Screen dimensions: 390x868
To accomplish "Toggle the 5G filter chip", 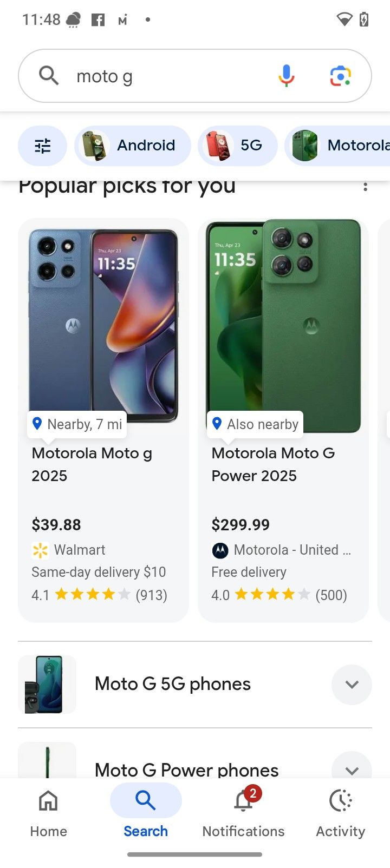I will pos(237,146).
